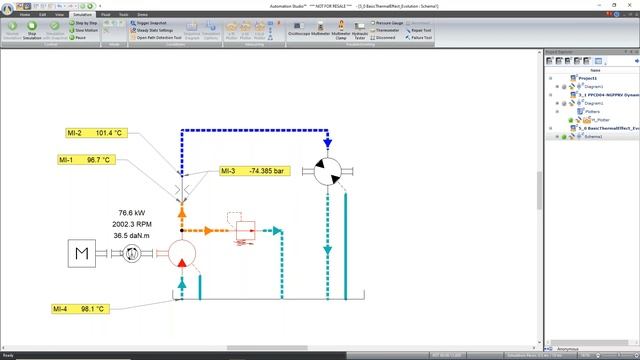Switch to the Simulation ribbon tab

click(x=82, y=14)
